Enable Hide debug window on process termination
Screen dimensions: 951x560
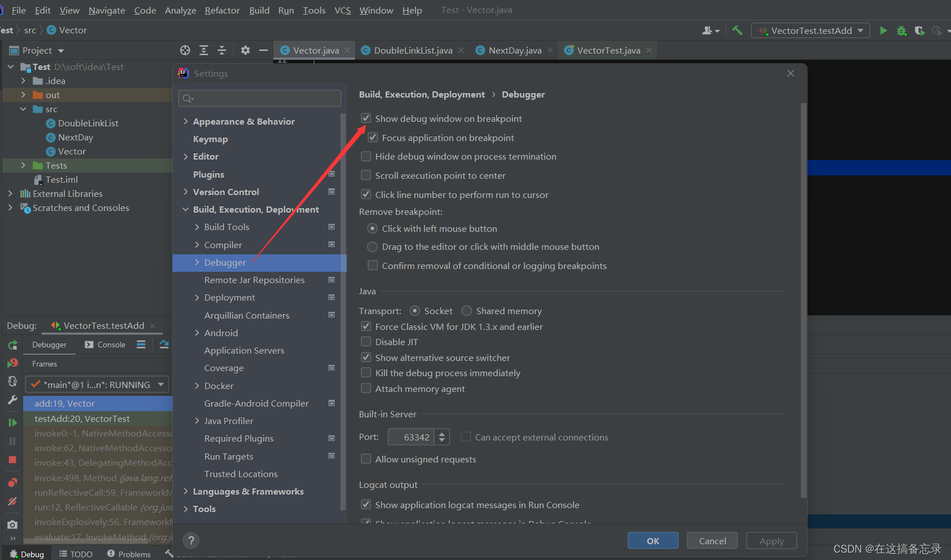[366, 156]
